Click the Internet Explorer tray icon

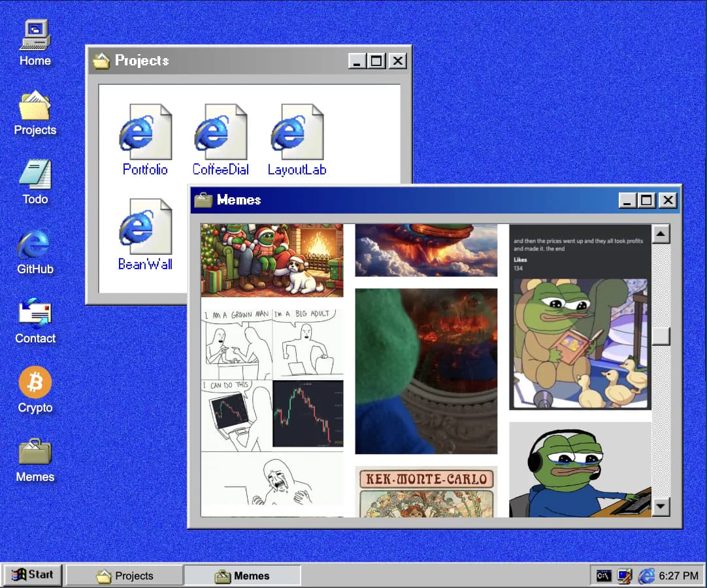point(647,576)
